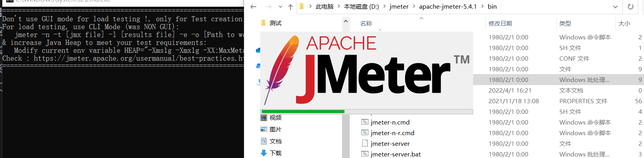This screenshot has width=644, height=158.
Task: Open 视频 in navigation pane
Action: coord(276,118)
